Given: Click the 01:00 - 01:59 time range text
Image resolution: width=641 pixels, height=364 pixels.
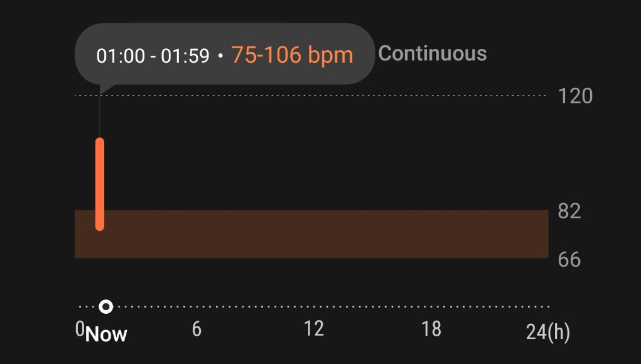Looking at the screenshot, I should tap(153, 56).
